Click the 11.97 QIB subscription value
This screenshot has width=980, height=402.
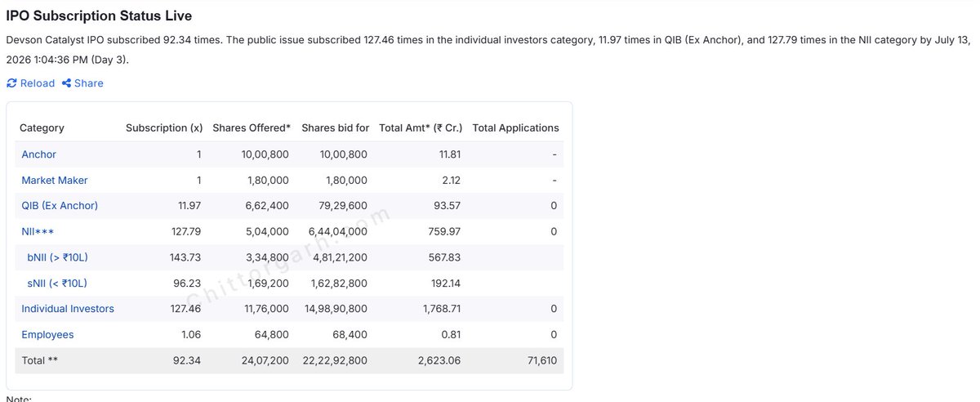click(x=188, y=206)
